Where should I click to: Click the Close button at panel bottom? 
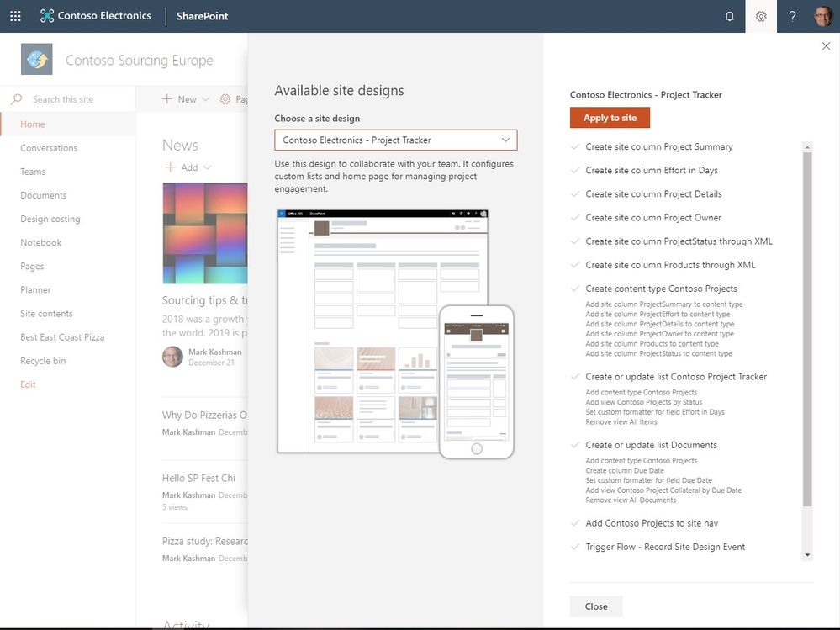(595, 606)
